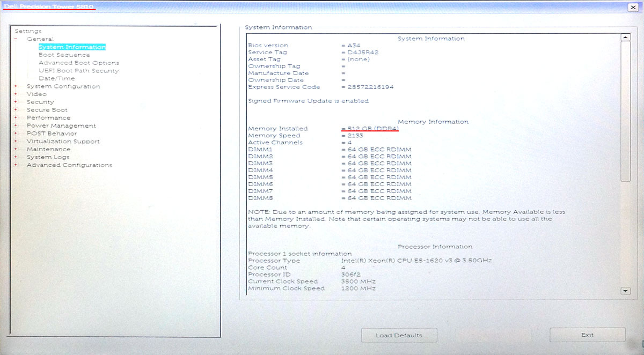Click the scrollbar down arrow

tap(625, 290)
